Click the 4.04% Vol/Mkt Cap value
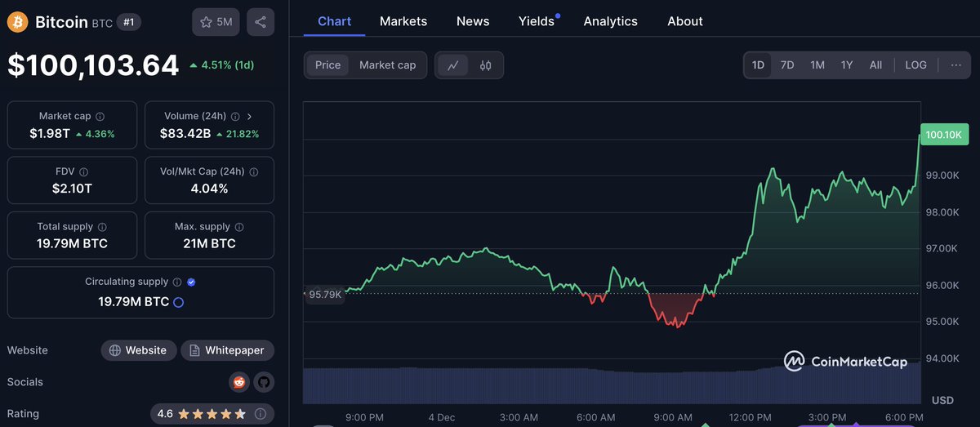980x427 pixels. tap(209, 189)
